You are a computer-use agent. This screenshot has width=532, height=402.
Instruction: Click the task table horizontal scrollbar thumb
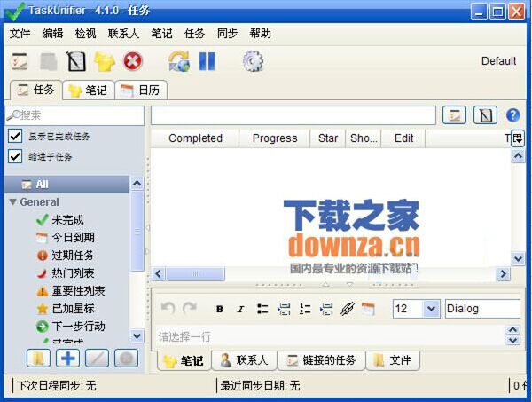click(x=195, y=273)
